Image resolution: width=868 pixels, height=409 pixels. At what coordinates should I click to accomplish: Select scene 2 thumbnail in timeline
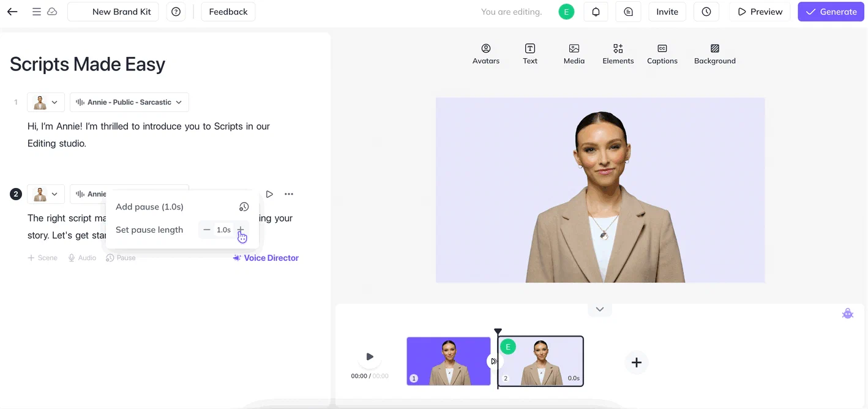pos(541,361)
